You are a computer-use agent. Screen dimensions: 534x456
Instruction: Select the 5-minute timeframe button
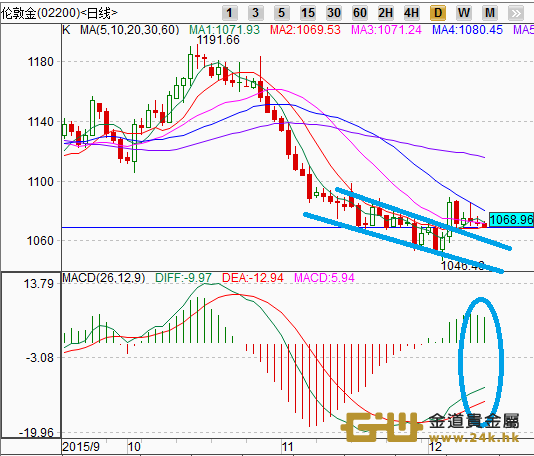281,13
